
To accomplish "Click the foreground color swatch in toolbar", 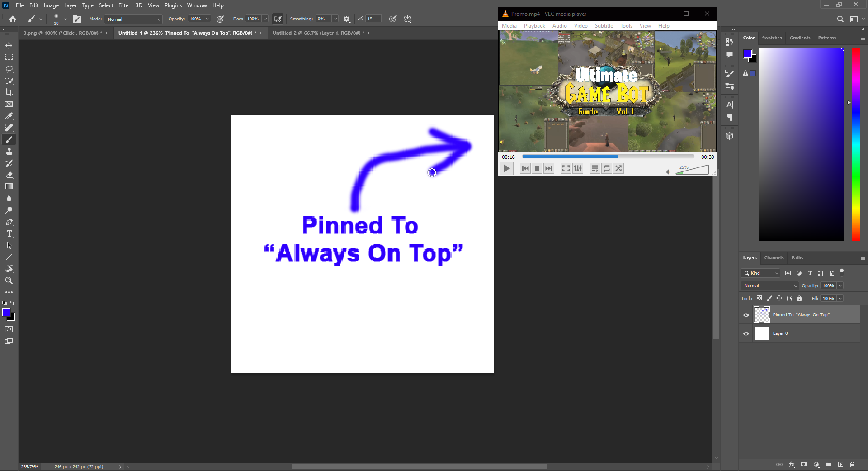I will point(6,312).
